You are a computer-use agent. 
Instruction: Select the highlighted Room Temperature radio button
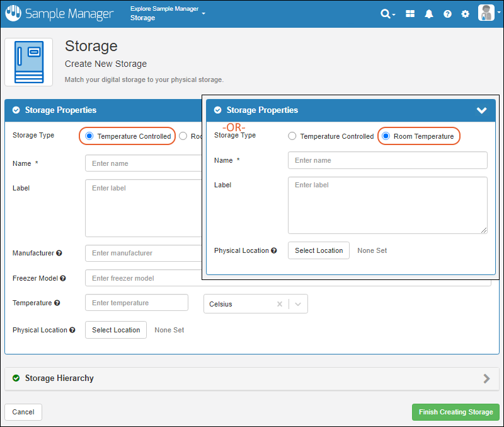[x=386, y=136]
